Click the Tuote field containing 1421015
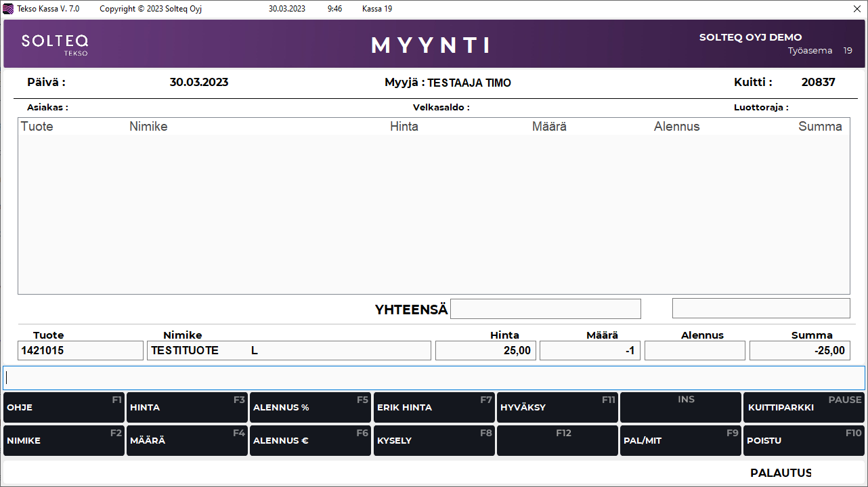The image size is (868, 487). coord(81,350)
